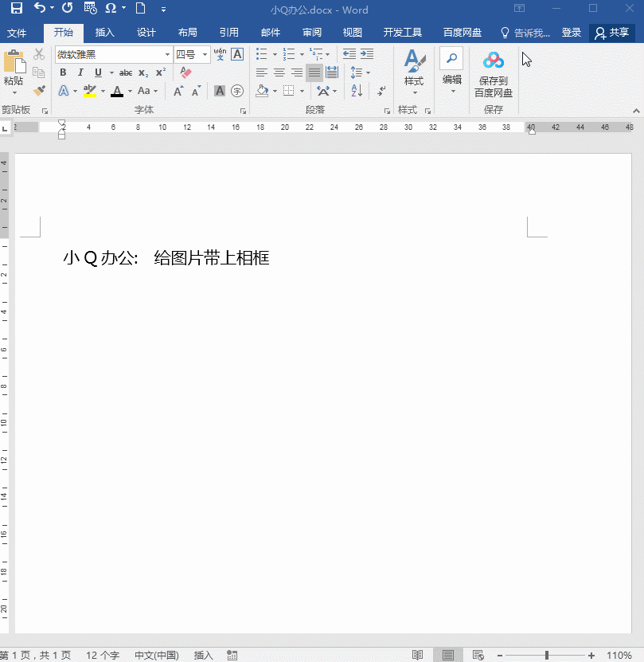Screen dimensions: 644x662
Task: Toggle superscript formatting
Action: 161,72
